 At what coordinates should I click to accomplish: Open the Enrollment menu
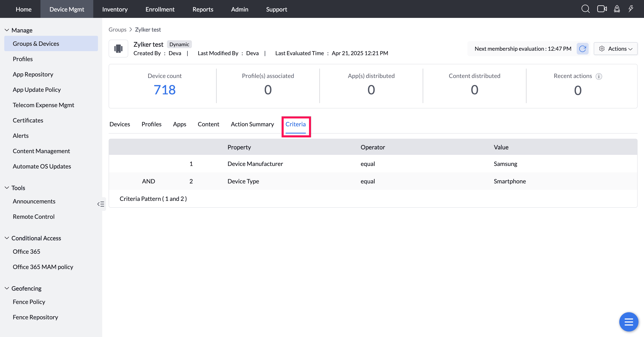coord(160,9)
